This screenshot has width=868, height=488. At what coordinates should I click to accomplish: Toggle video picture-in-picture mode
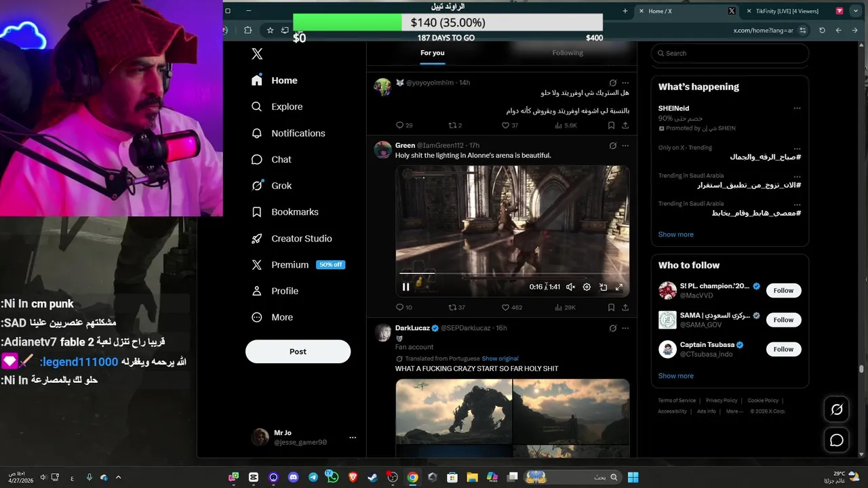point(603,287)
